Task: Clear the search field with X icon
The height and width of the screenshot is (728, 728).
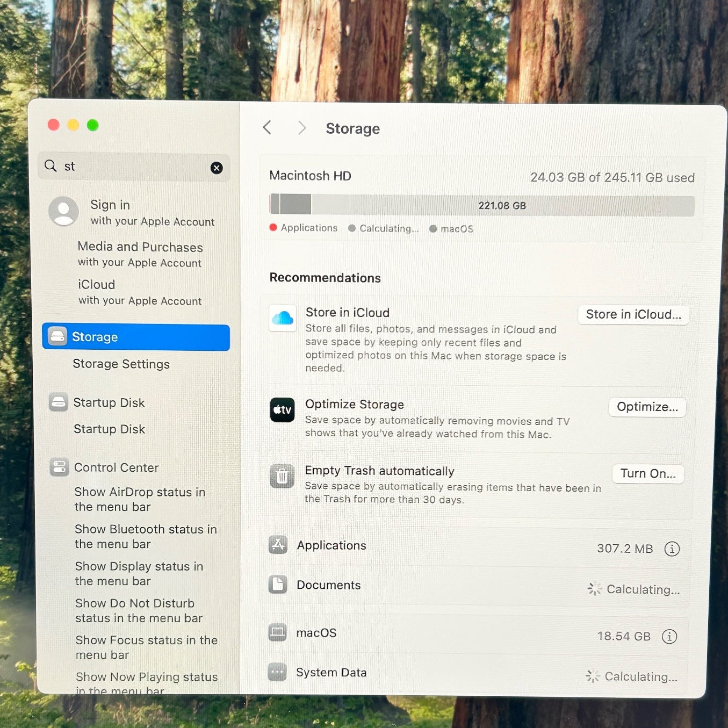Action: coord(217,168)
